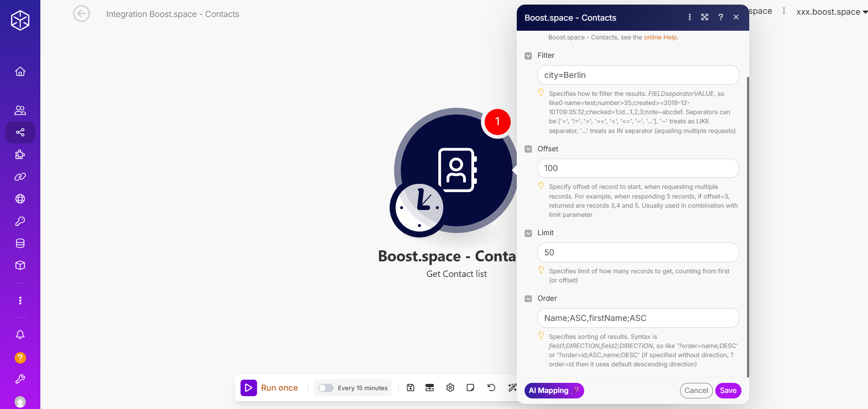Click the undo arrow in bottom toolbar

491,388
